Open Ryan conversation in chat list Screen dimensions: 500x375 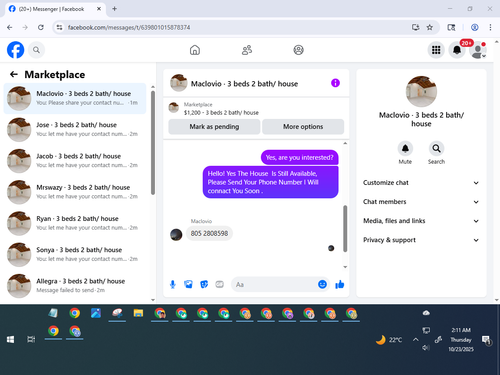[x=75, y=223]
